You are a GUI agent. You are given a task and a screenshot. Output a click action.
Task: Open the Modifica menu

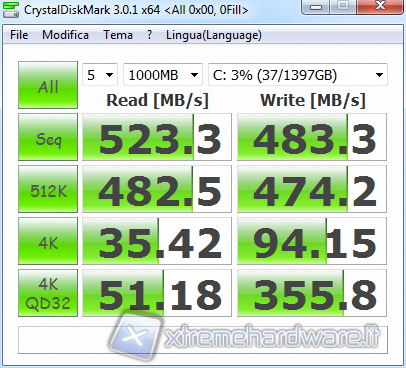click(x=65, y=35)
